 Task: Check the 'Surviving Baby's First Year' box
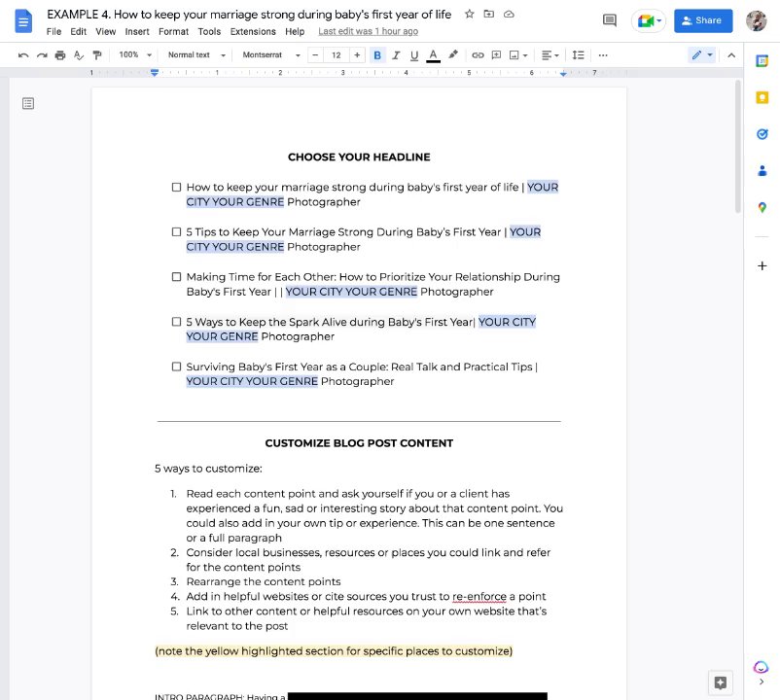tap(176, 367)
